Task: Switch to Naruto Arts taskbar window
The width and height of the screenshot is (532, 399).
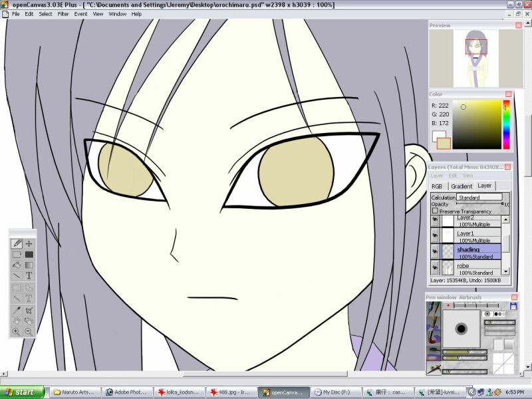Action: pyautogui.click(x=76, y=392)
